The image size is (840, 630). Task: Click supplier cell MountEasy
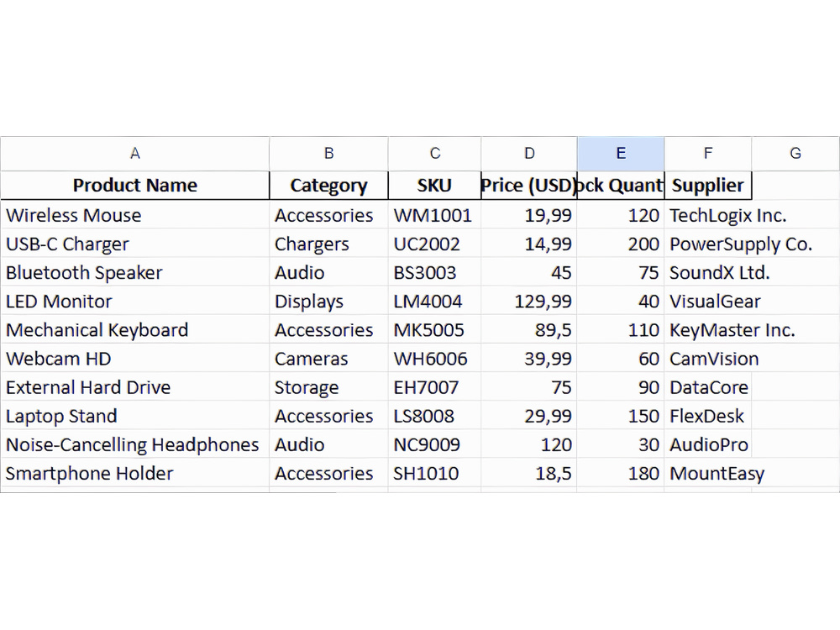708,474
